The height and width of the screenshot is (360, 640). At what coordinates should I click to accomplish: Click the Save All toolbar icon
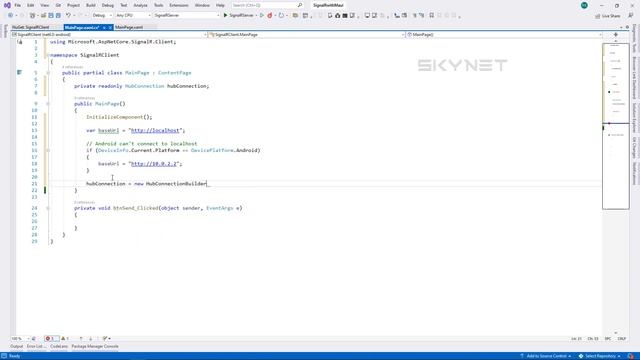tap(58, 16)
